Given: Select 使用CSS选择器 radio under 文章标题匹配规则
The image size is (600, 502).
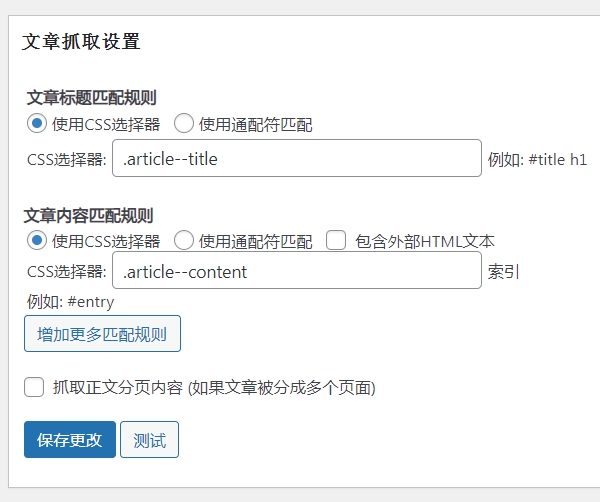Looking at the screenshot, I should 37,124.
